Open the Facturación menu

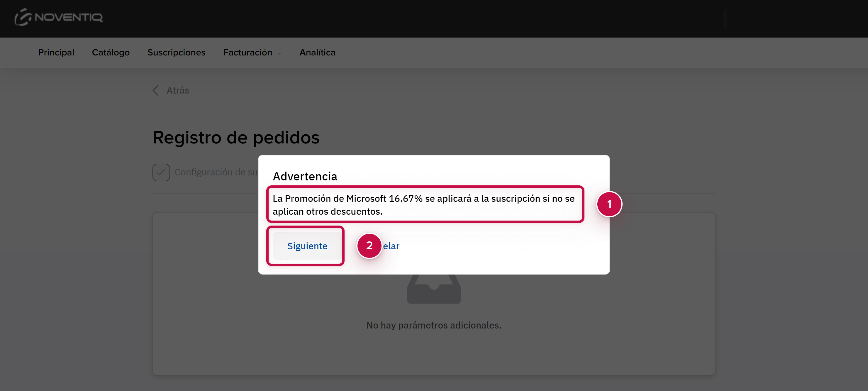point(248,53)
